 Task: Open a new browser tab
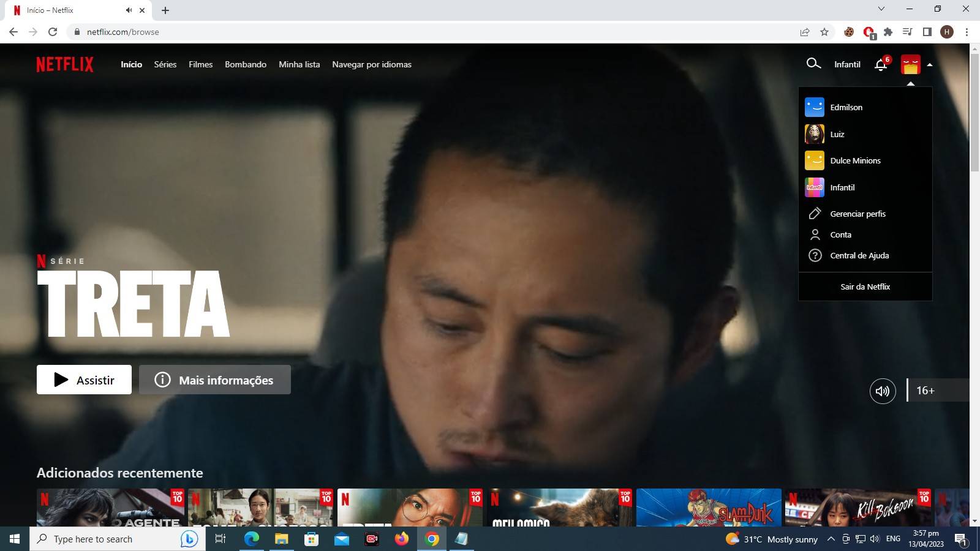click(x=165, y=10)
